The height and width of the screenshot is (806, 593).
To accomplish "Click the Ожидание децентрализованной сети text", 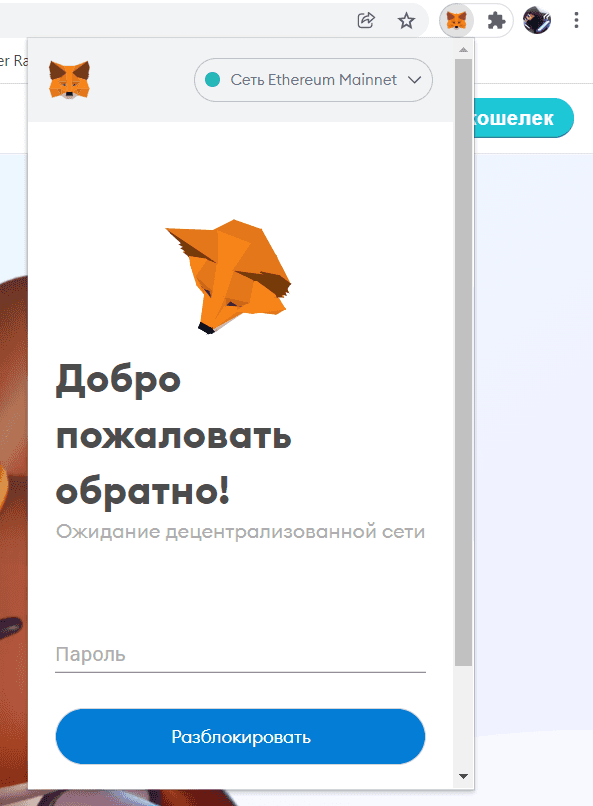I will tap(240, 532).
